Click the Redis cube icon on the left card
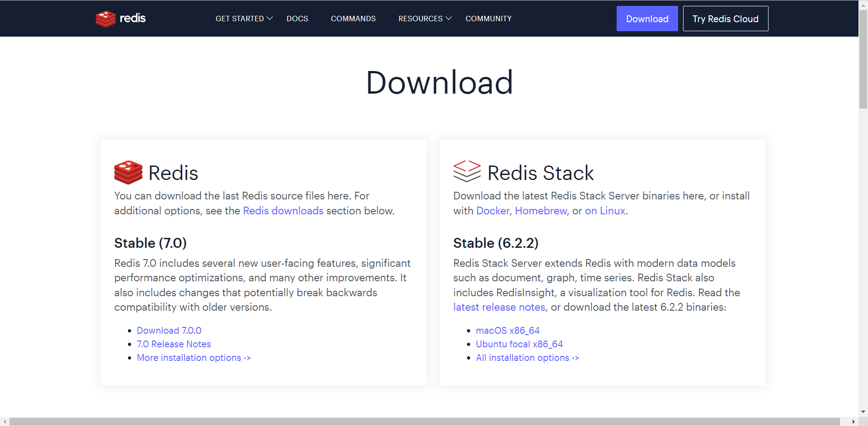868x426 pixels. pyautogui.click(x=128, y=173)
